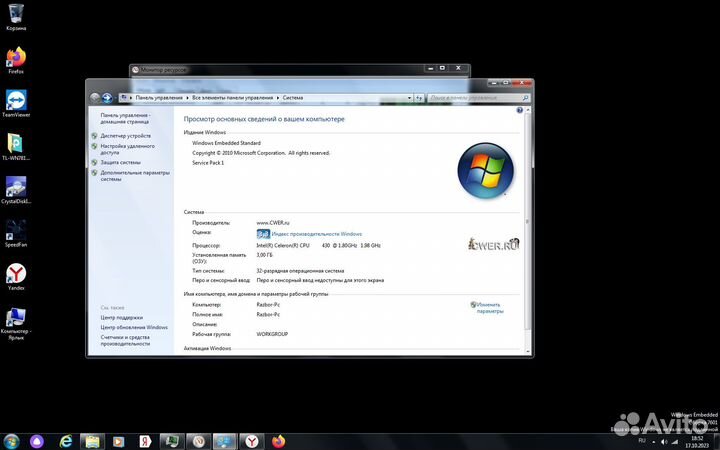Open the TL-WN781 desktop shortcut
The height and width of the screenshot is (450, 720).
point(16,147)
